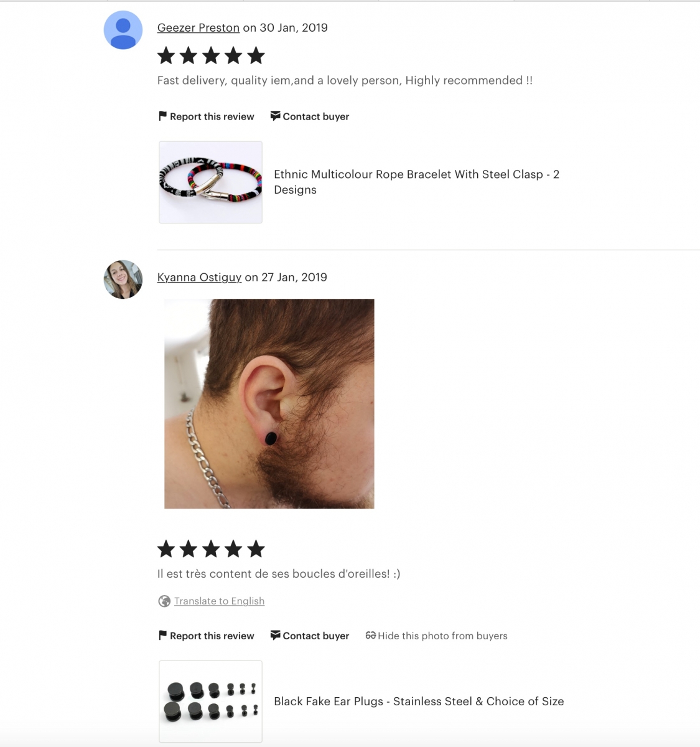Viewport: 700px width, 747px height.
Task: Click flag icon on Kyanna Ostiguy's review
Action: click(163, 635)
